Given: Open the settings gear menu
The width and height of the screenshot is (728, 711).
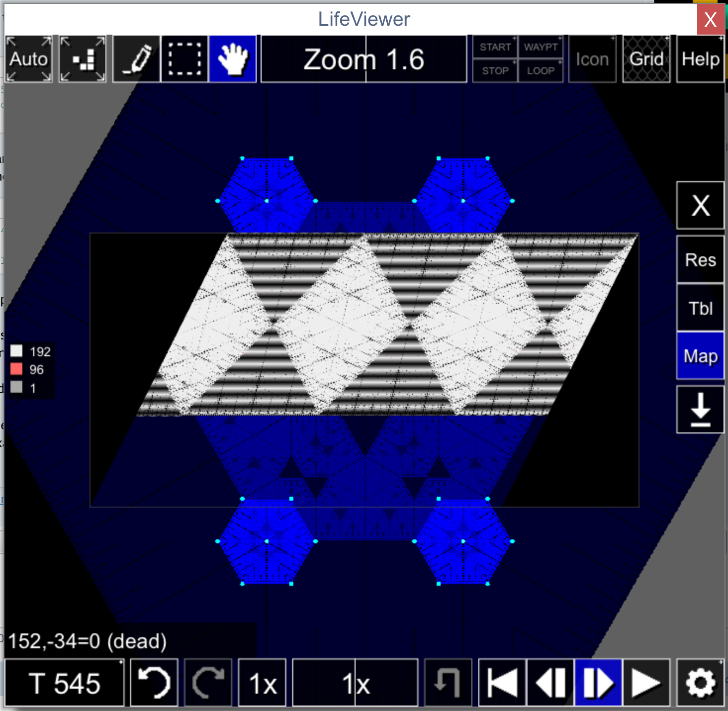Looking at the screenshot, I should pyautogui.click(x=700, y=683).
